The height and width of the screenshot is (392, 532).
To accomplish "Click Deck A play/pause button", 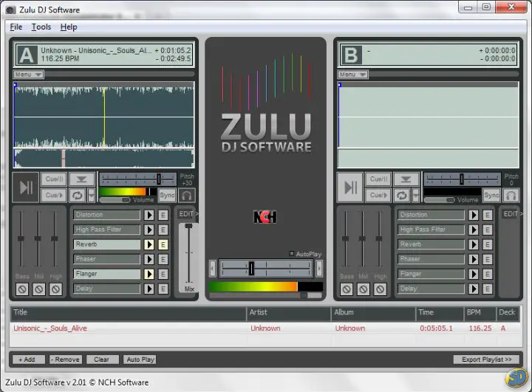I will pos(25,188).
